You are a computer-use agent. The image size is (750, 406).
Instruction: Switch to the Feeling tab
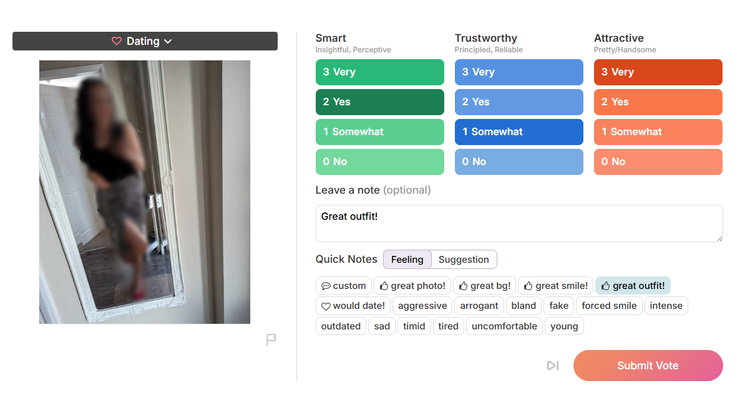(x=407, y=260)
